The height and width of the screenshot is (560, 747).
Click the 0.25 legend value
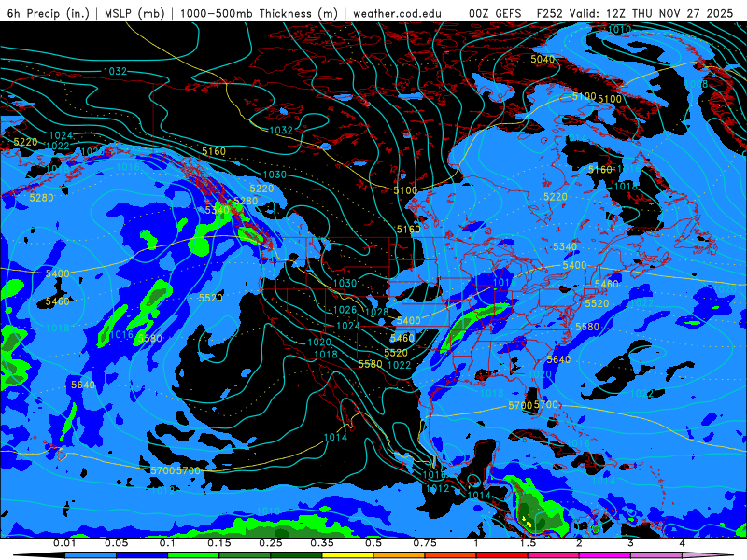pyautogui.click(x=271, y=543)
